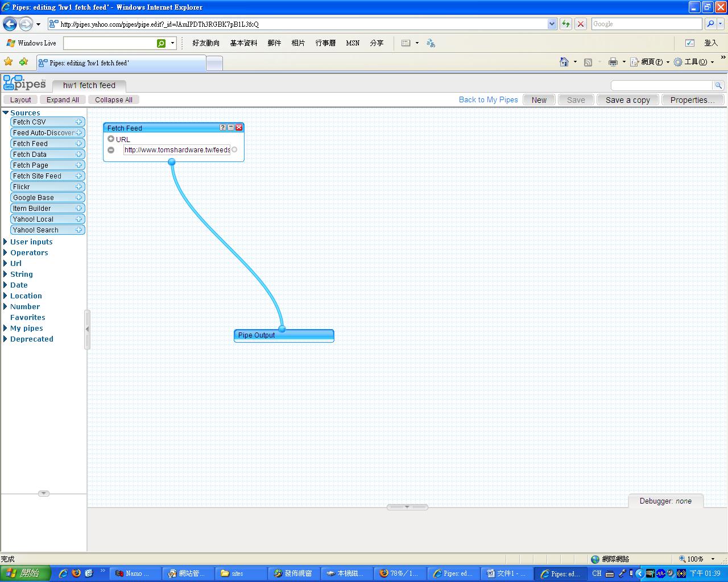The width and height of the screenshot is (728, 582).
Task: Expand the User inputs section
Action: tap(6, 242)
